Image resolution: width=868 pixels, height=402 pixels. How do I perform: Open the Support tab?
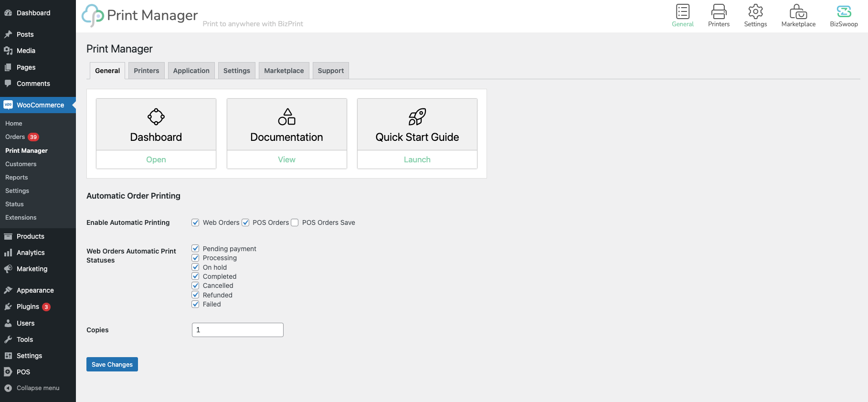(x=331, y=71)
